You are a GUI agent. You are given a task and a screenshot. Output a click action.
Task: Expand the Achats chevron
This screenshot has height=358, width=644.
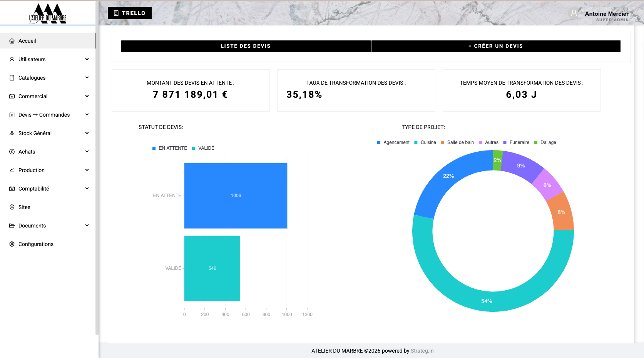point(87,152)
